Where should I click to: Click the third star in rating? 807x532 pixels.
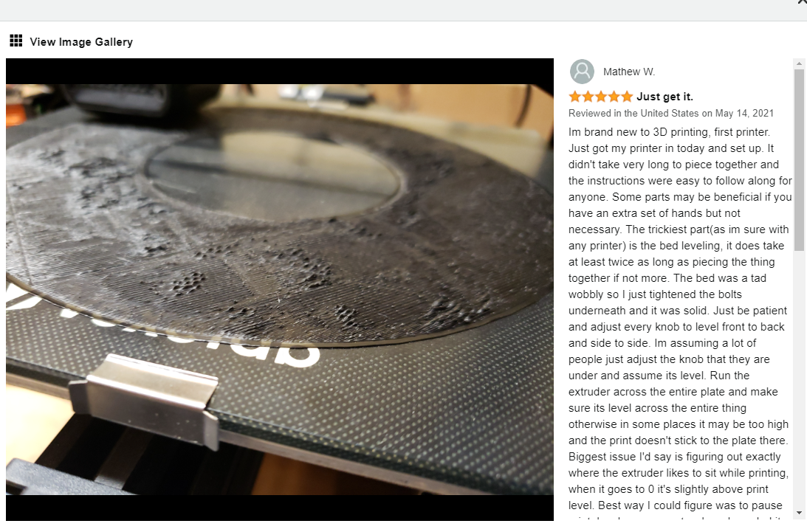tap(600, 97)
